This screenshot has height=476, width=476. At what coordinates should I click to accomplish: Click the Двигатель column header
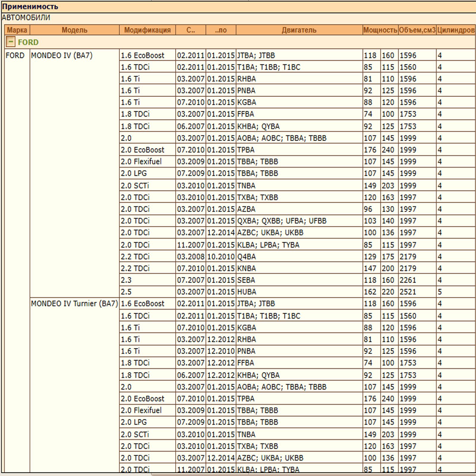[299, 30]
